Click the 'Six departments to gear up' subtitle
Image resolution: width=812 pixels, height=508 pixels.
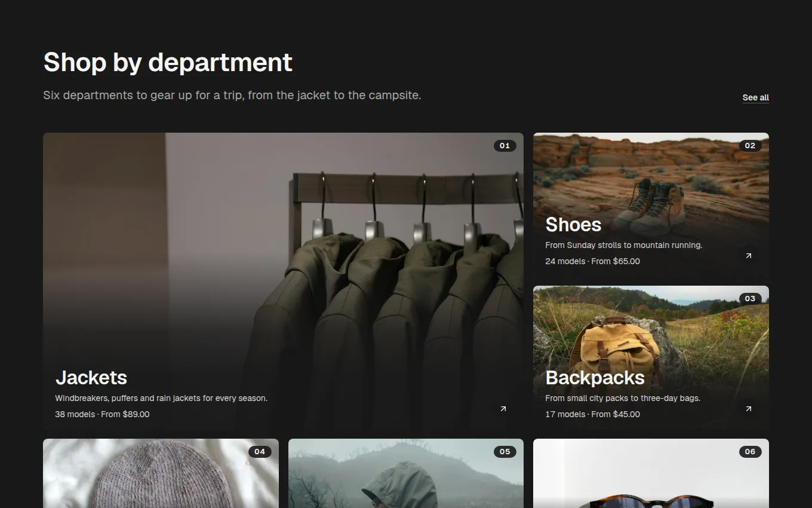[232, 95]
